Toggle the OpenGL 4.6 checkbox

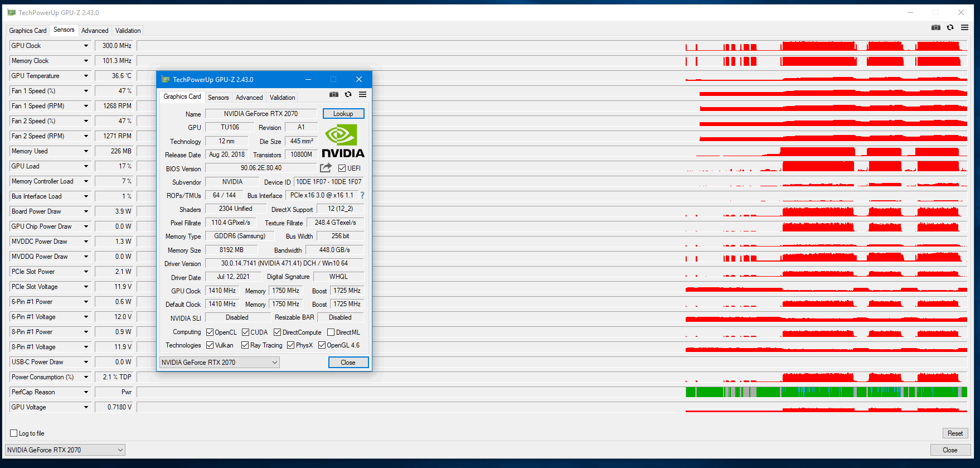point(322,345)
